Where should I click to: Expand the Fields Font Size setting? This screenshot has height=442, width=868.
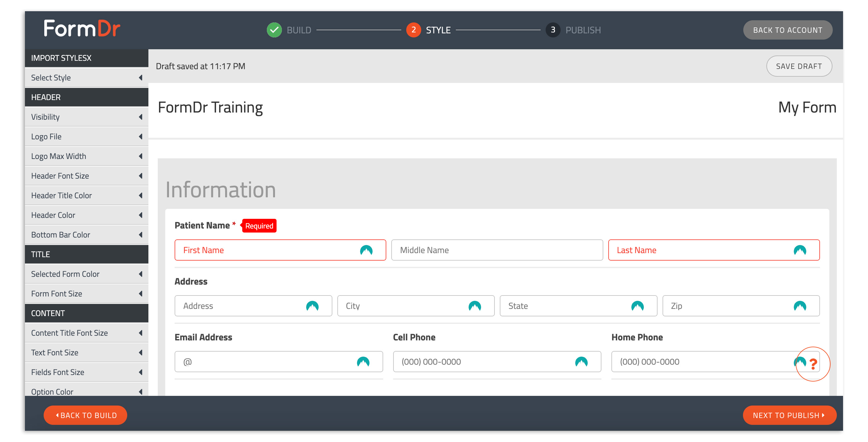(87, 372)
